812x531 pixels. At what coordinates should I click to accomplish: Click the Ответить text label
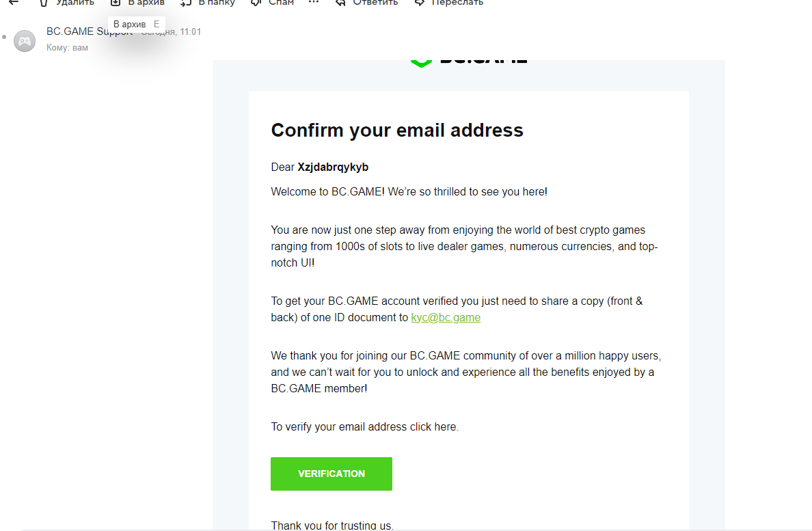click(375, 3)
